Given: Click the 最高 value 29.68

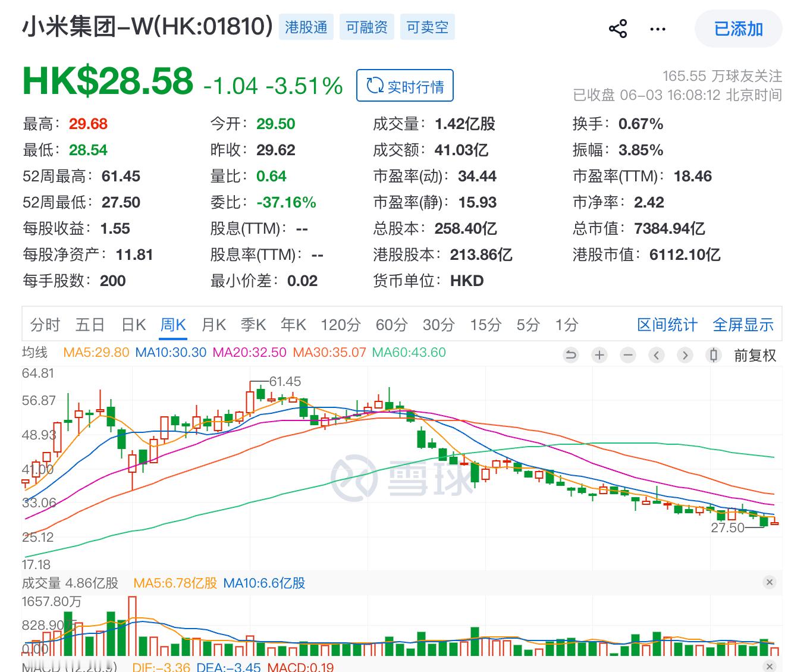Looking at the screenshot, I should click(88, 124).
